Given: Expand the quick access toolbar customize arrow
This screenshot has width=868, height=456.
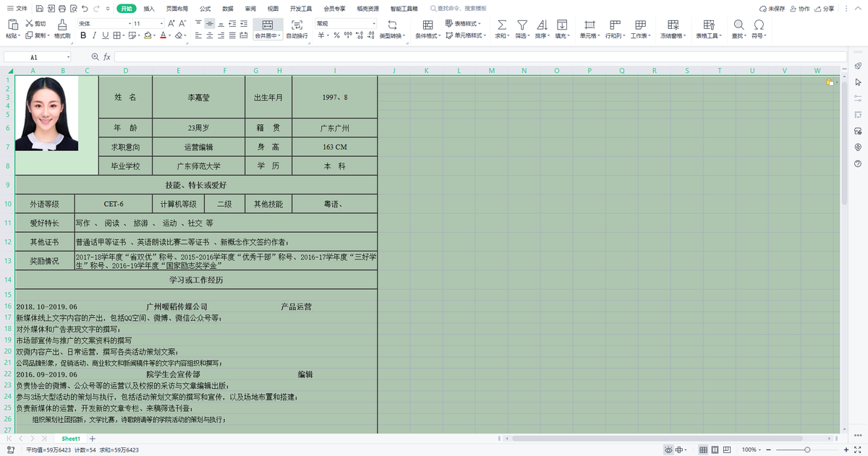Looking at the screenshot, I should coord(108,9).
